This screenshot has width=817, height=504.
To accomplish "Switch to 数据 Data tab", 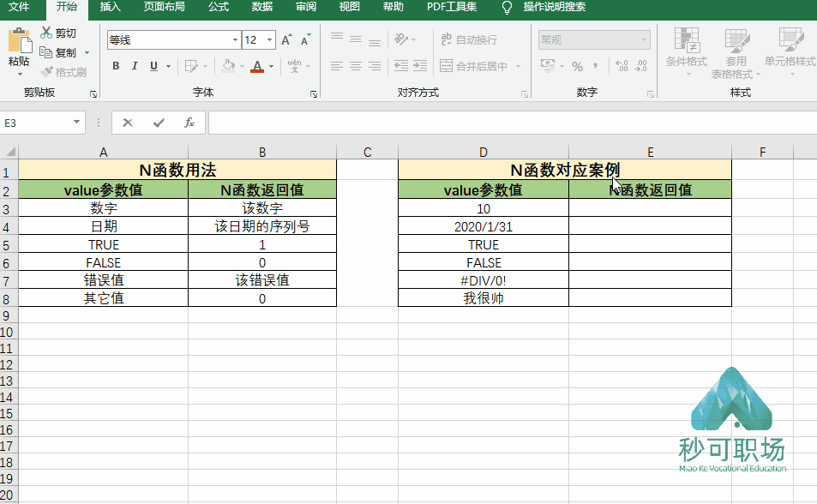I will pos(262,7).
